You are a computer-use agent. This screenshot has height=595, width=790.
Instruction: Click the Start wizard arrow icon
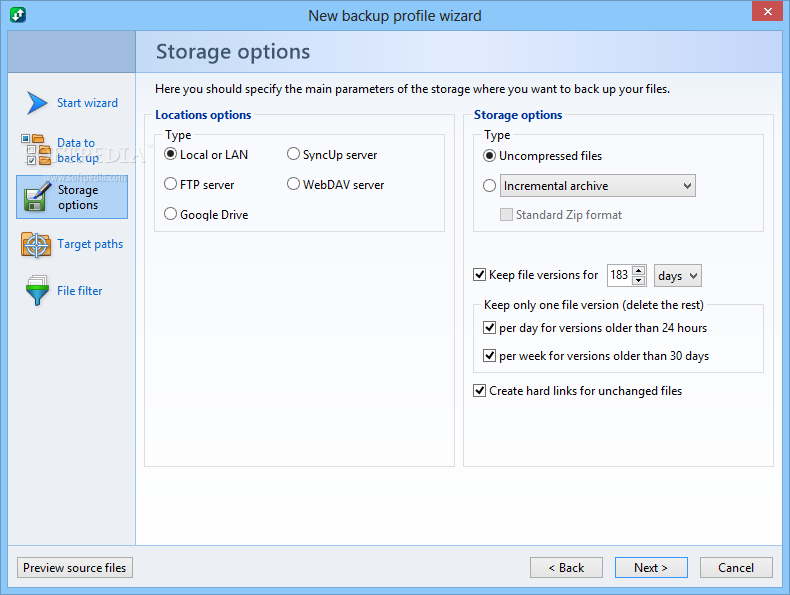point(37,103)
